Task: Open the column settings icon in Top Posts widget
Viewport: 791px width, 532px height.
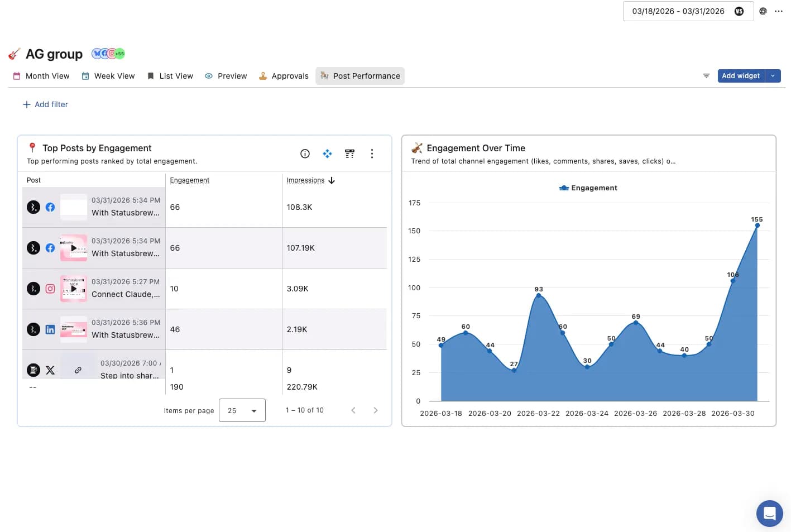Action: tap(349, 154)
